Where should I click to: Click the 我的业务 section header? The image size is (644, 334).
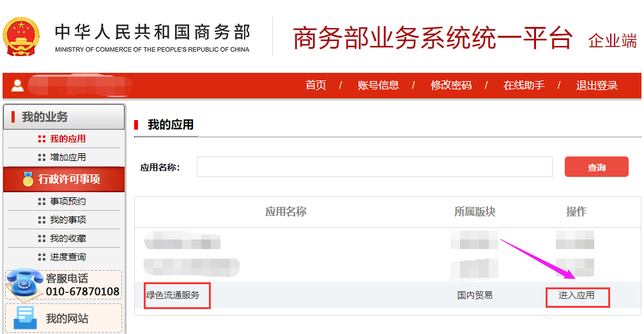64,117
